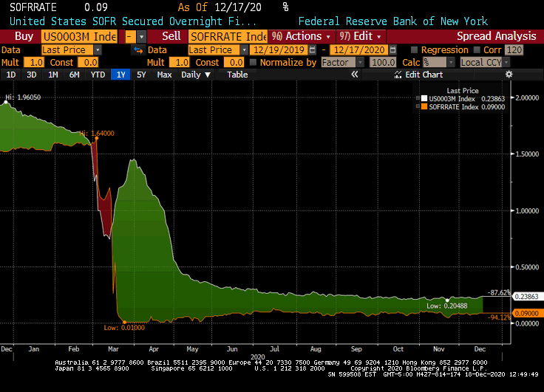Click the Buy Mult field 1.0
This screenshot has height=392, width=544.
coord(34,63)
